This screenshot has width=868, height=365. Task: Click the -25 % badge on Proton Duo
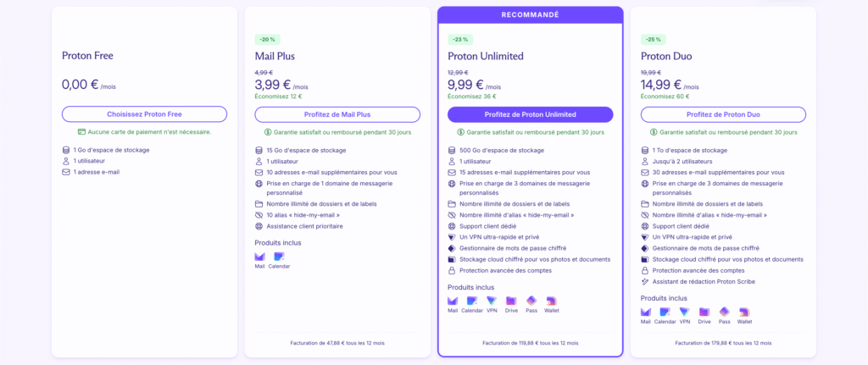(654, 39)
